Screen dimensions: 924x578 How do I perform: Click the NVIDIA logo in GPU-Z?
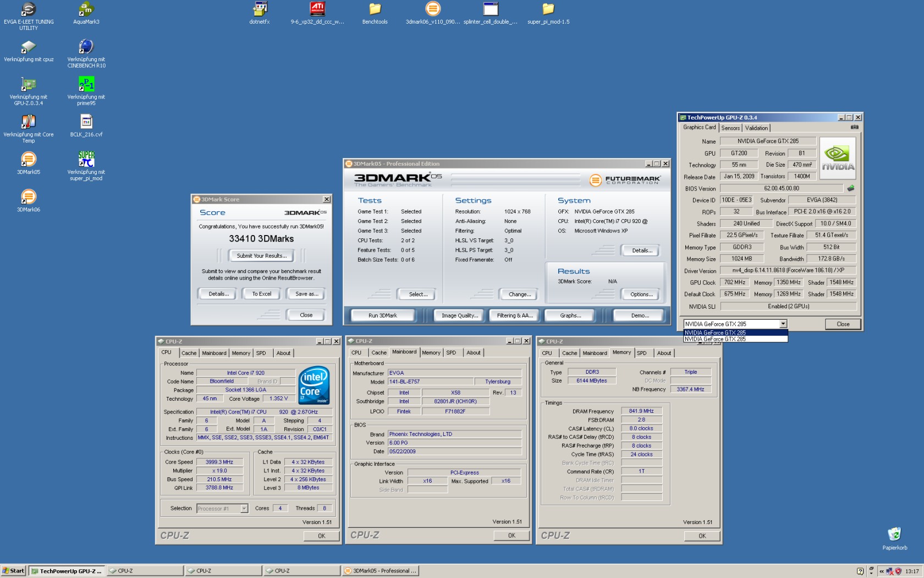(838, 158)
